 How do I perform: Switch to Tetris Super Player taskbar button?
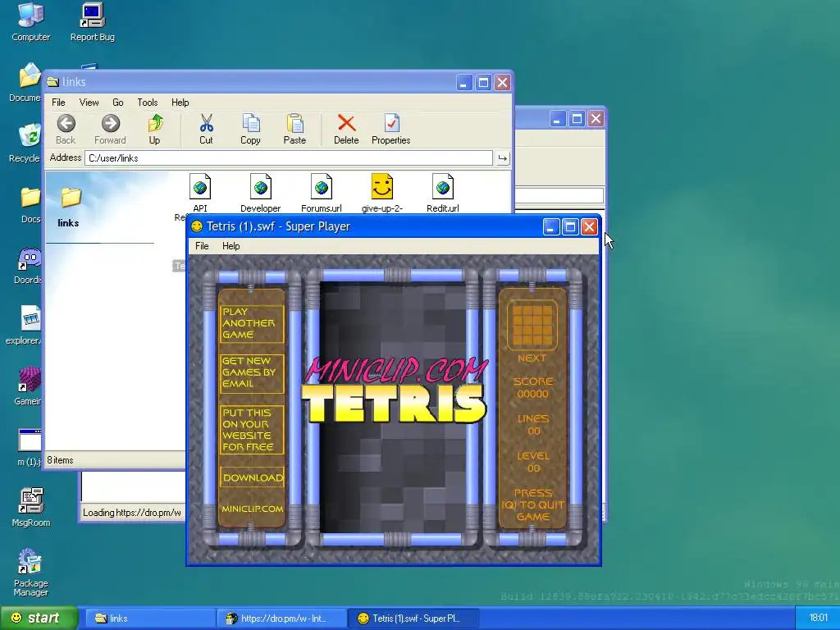(413, 619)
